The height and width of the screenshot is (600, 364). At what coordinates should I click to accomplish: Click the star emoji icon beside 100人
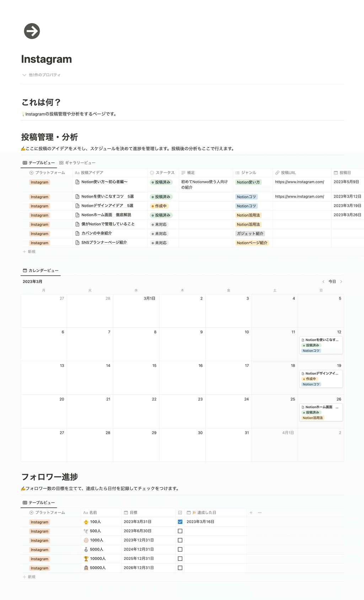86,522
